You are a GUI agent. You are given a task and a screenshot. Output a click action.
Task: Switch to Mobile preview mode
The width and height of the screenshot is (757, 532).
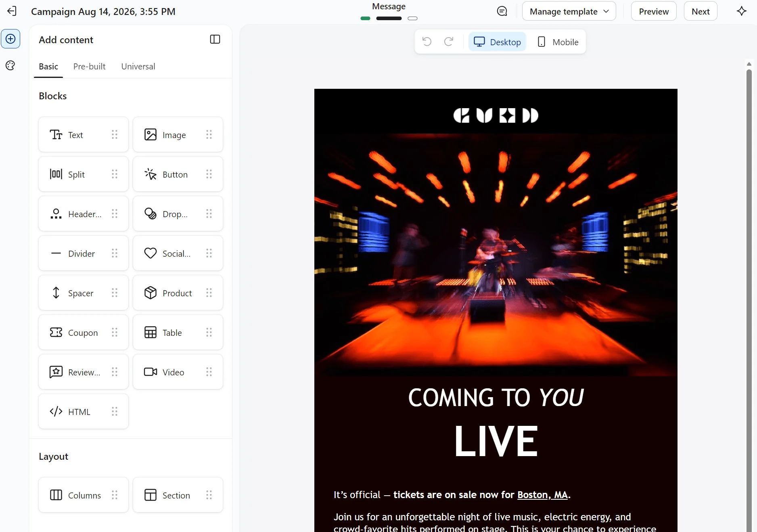[x=558, y=42]
